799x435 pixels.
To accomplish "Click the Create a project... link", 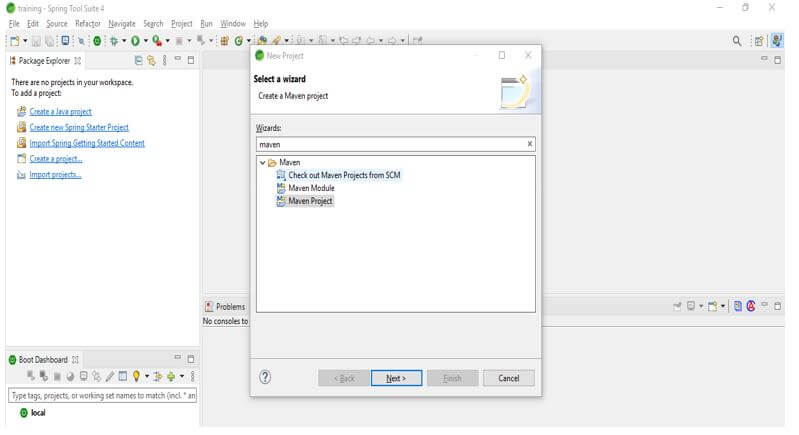I will pos(56,159).
